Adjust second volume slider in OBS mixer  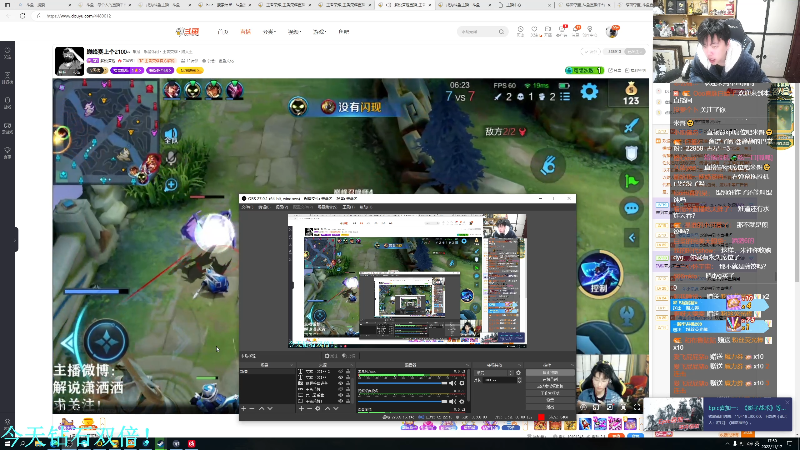(402, 402)
